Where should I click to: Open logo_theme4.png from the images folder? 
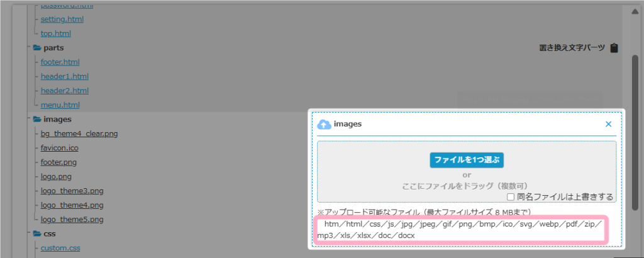coord(72,205)
